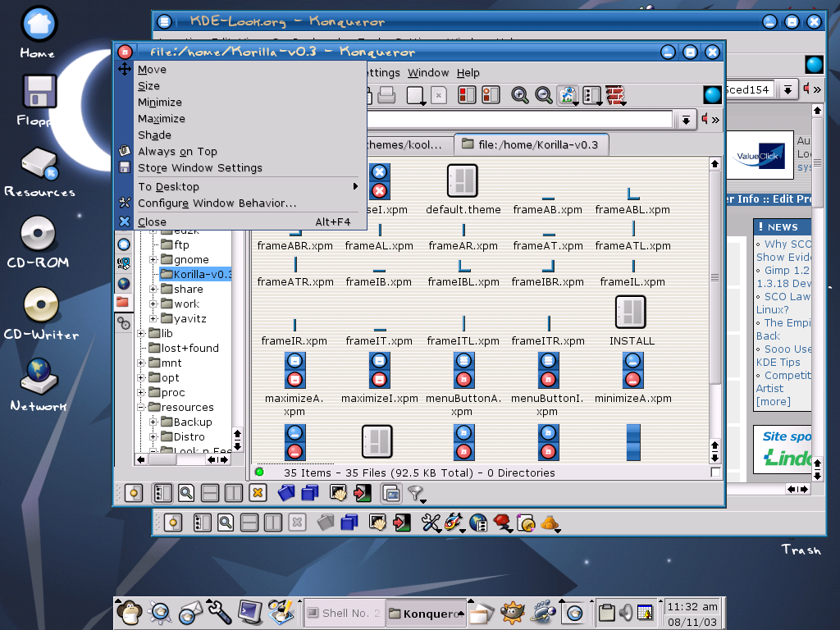Click the orange remove view icon in front window

(x=258, y=493)
